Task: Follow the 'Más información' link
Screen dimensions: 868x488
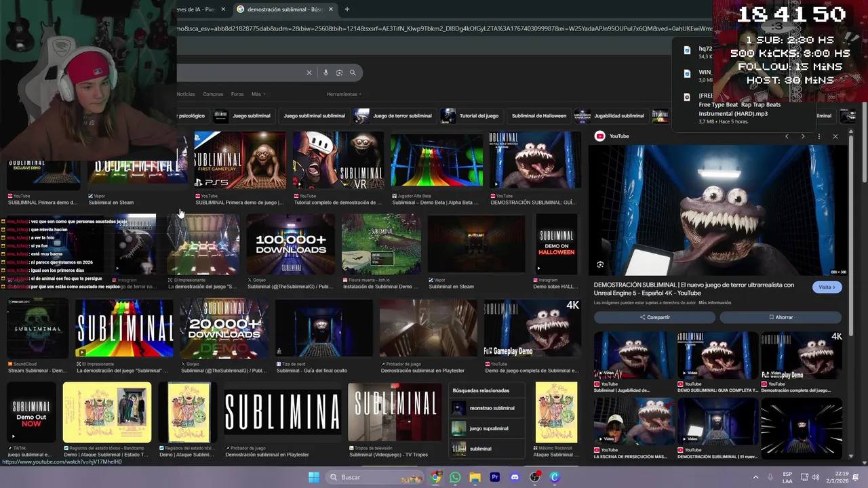Action: tap(715, 302)
